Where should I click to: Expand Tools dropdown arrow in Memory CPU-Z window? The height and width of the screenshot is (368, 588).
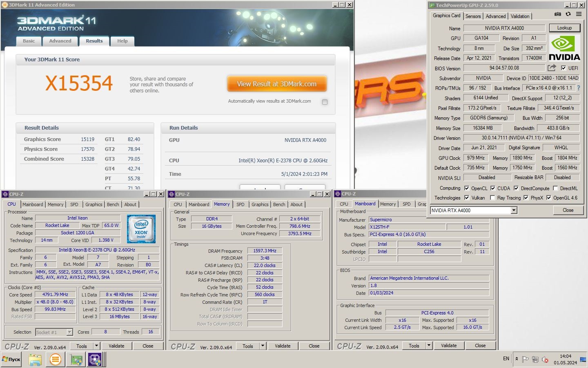pos(263,346)
